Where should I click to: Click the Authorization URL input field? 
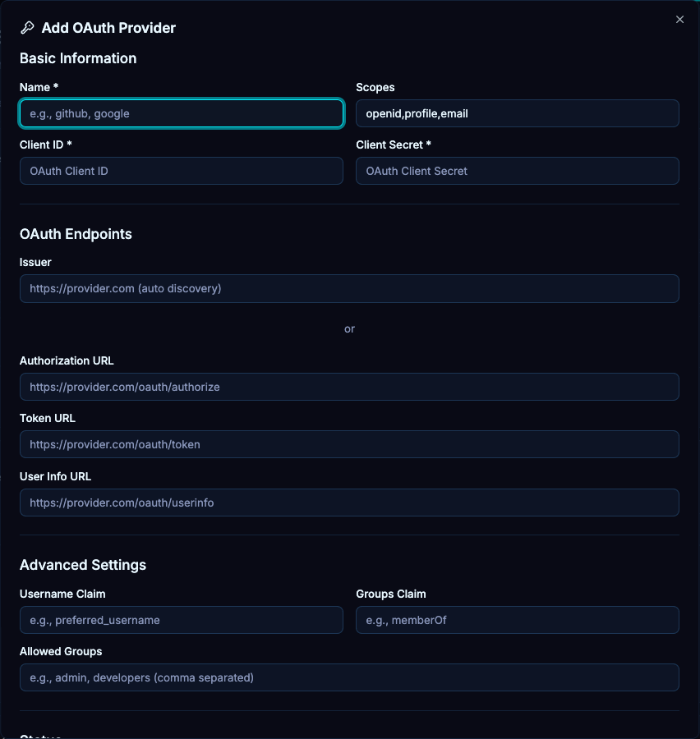click(x=349, y=387)
